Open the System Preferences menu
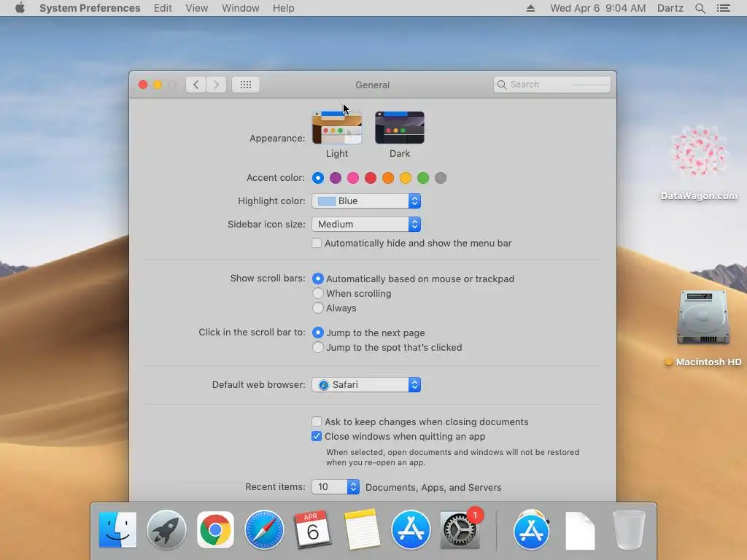The height and width of the screenshot is (560, 747). [90, 8]
